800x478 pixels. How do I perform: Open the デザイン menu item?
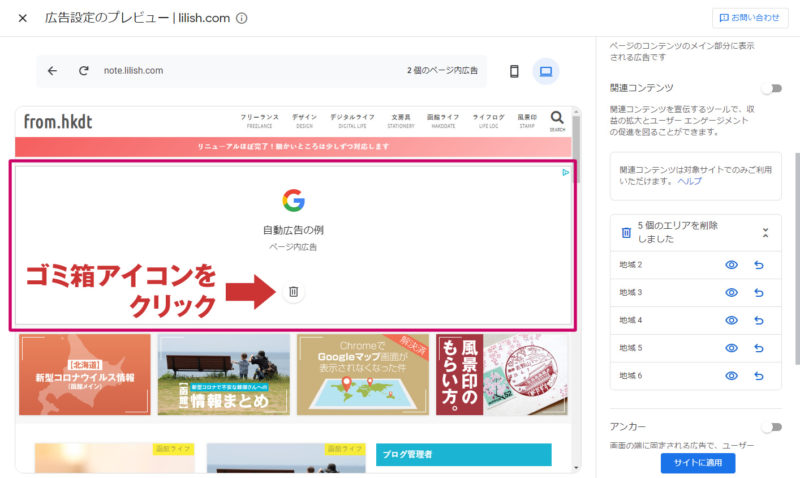coord(305,121)
